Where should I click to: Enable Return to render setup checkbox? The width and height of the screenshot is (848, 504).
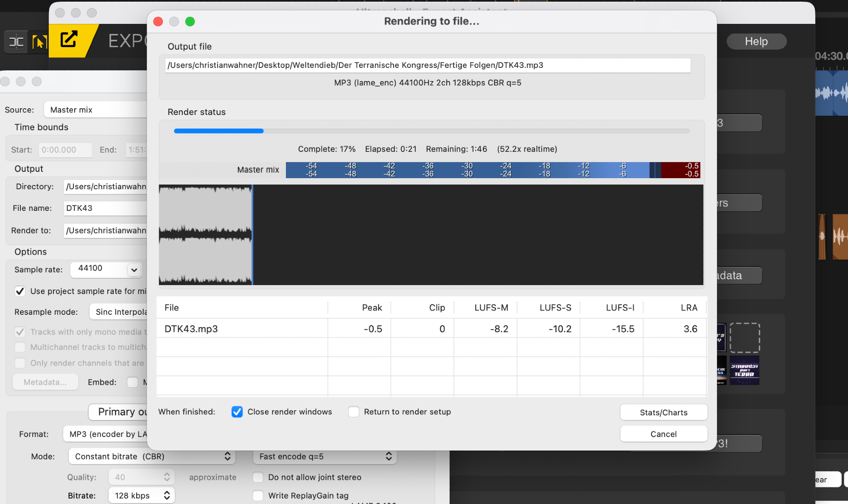(x=353, y=412)
